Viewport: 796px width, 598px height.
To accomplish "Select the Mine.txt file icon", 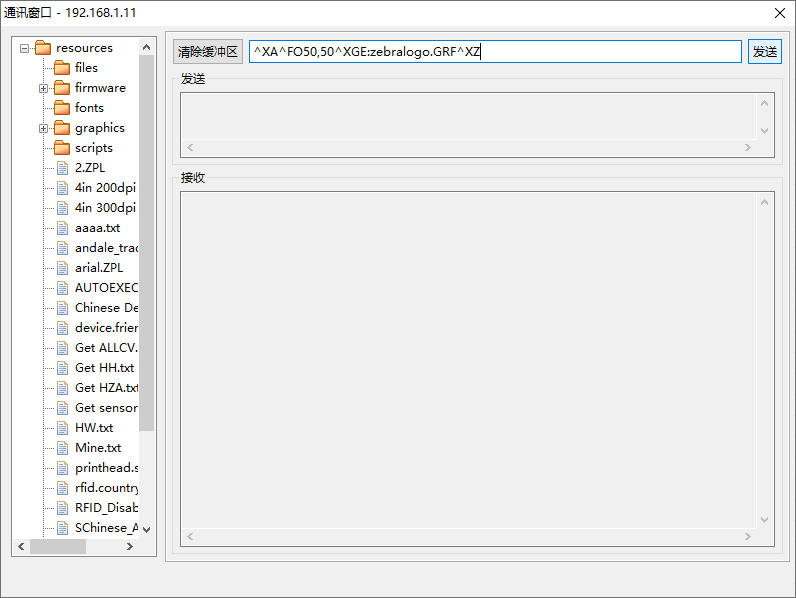I will 62,448.
